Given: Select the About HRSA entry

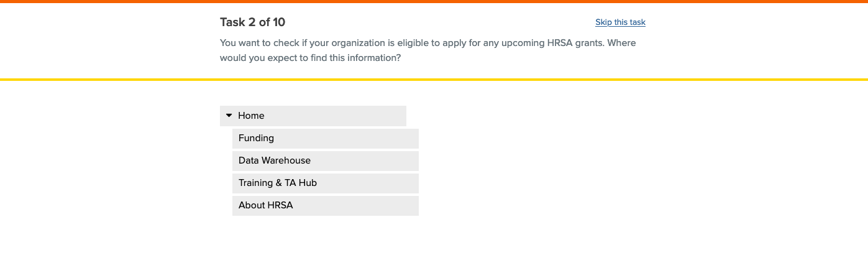Looking at the screenshot, I should point(325,205).
